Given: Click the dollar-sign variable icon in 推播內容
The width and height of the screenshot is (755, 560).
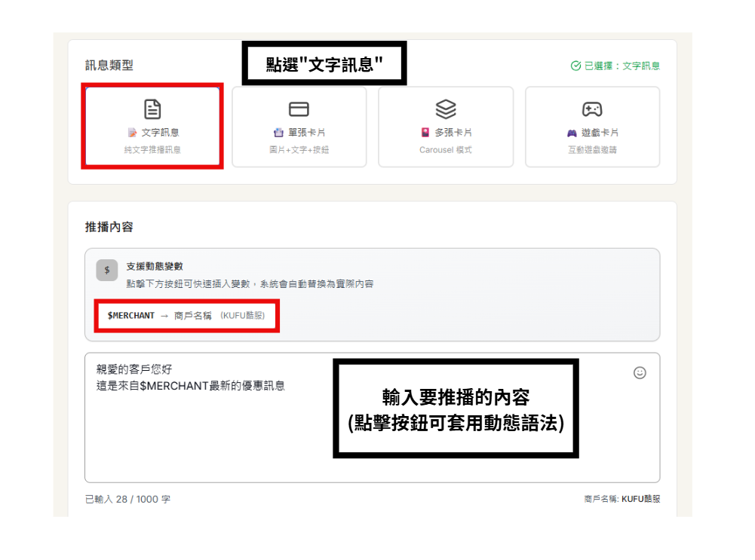Looking at the screenshot, I should [x=106, y=270].
